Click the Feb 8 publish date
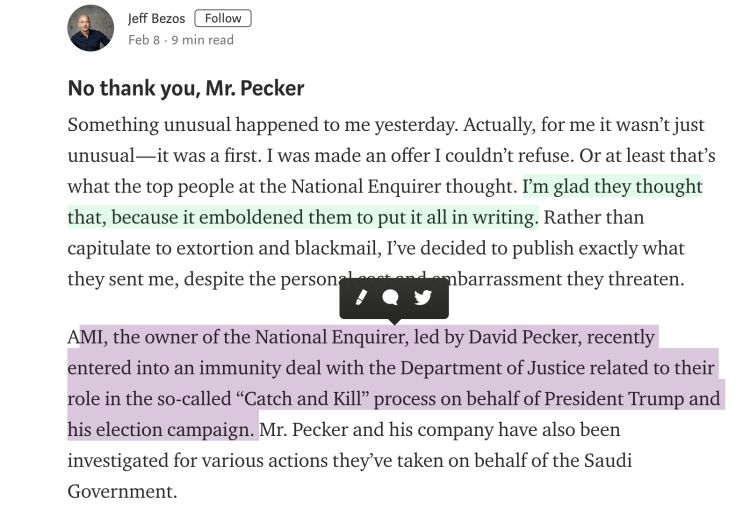 (143, 40)
